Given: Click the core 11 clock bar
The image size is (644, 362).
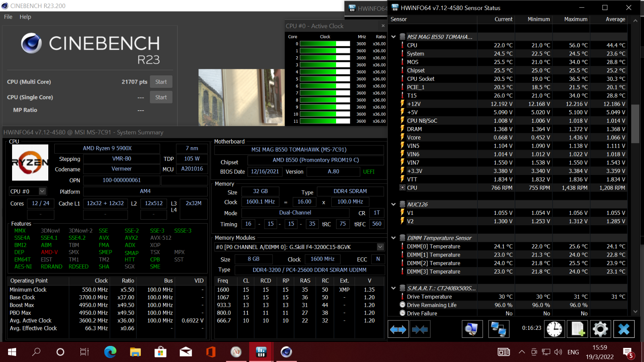Looking at the screenshot, I should point(325,121).
